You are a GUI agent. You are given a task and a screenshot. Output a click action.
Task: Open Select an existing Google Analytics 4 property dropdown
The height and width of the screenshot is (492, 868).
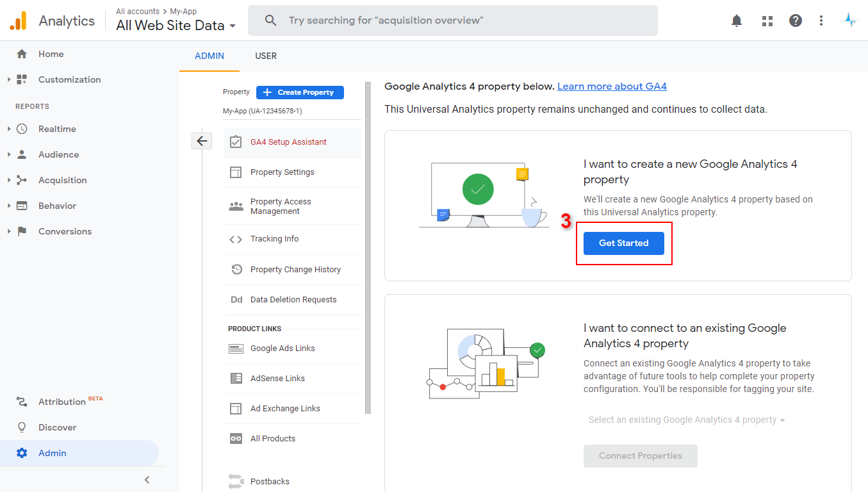(x=687, y=420)
